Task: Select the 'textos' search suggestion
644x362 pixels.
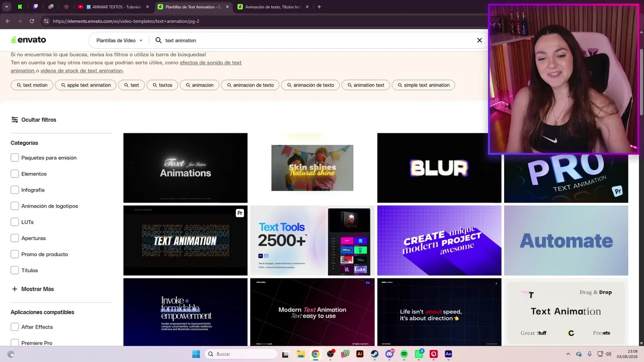Action: tap(162, 85)
